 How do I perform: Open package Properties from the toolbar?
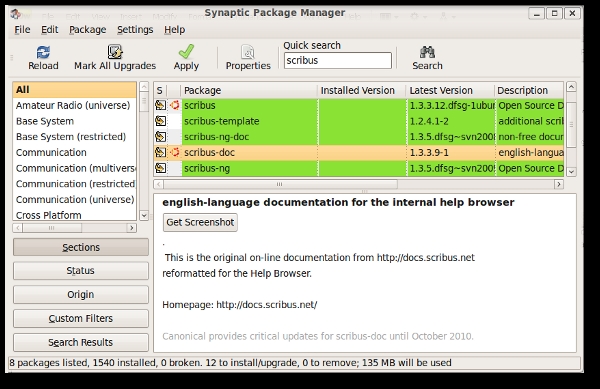pos(248,58)
